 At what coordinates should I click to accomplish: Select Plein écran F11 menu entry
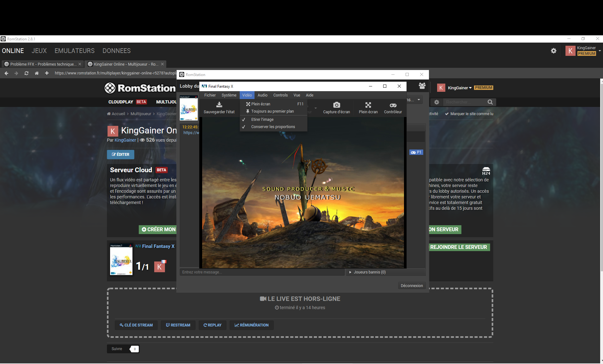click(273, 104)
